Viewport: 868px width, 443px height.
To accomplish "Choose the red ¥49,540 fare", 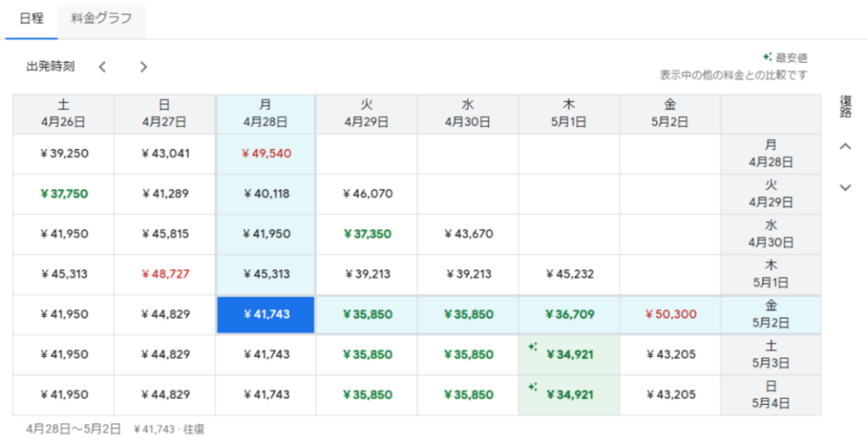I will [x=265, y=154].
